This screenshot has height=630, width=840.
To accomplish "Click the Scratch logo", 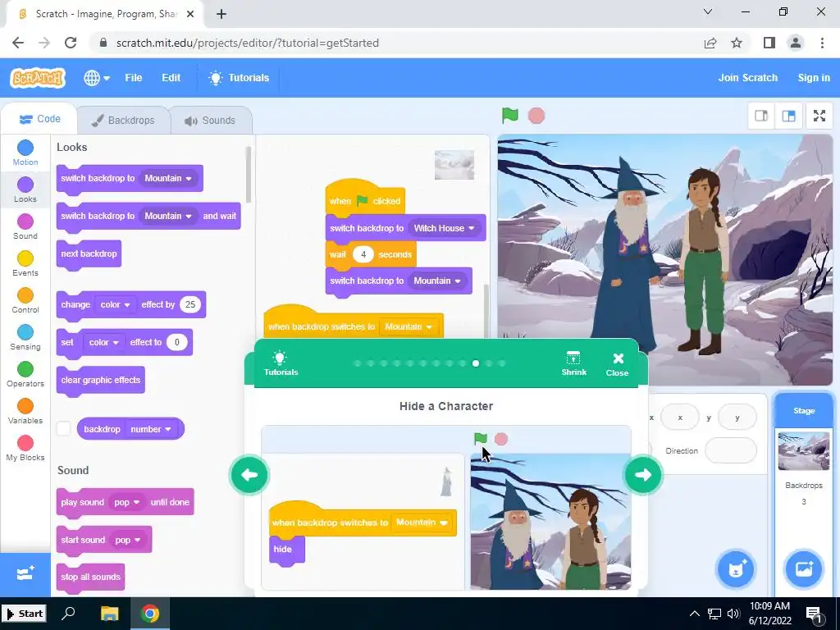I will (38, 78).
